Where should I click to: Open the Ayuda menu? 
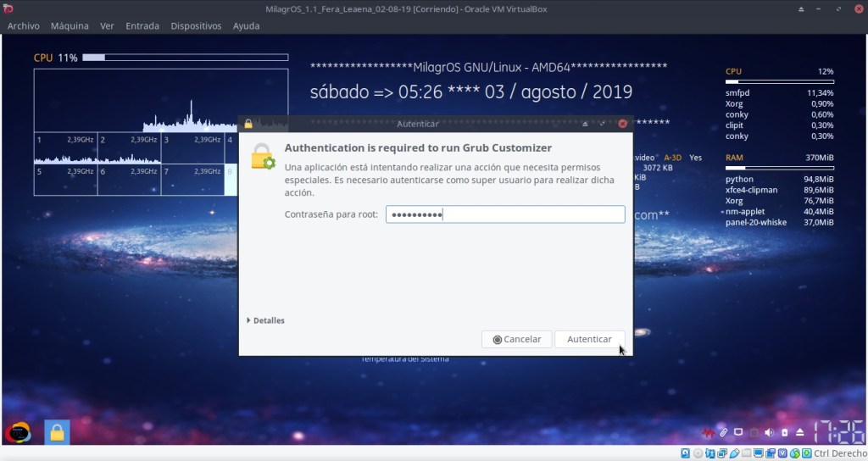click(x=247, y=26)
